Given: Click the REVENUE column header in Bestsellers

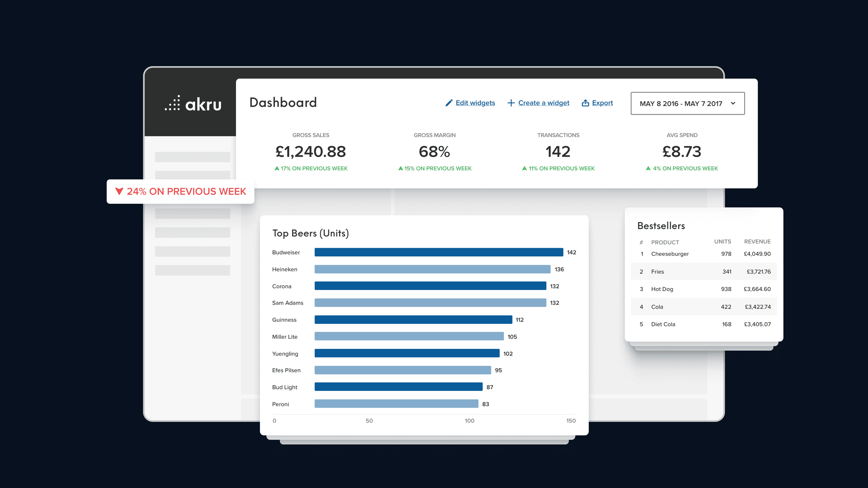Looking at the screenshot, I should (757, 242).
